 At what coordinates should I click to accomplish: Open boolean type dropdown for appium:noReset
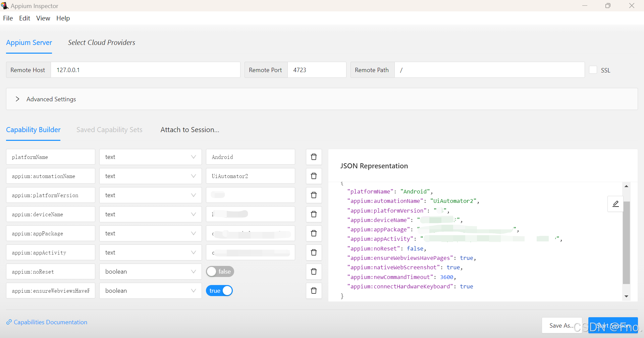[150, 272]
